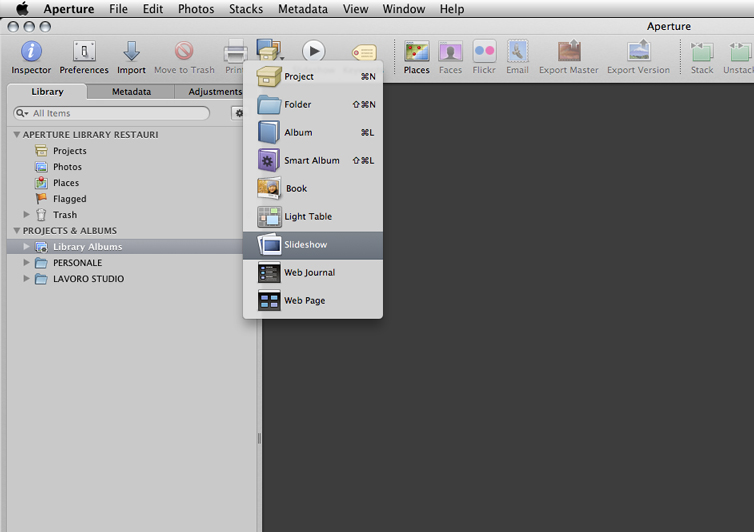This screenshot has height=532, width=754.
Task: Open the Apple menu
Action: pos(22,9)
